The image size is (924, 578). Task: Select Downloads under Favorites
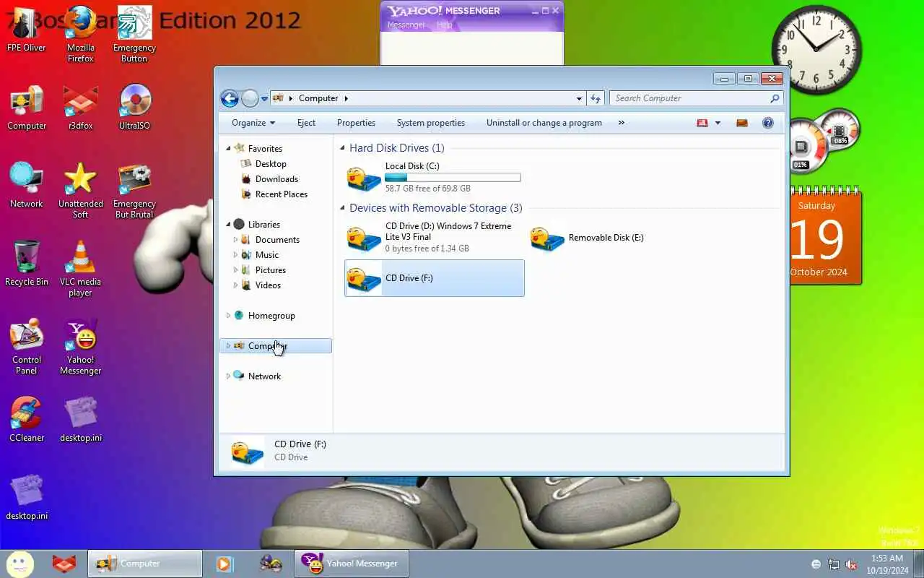point(276,179)
